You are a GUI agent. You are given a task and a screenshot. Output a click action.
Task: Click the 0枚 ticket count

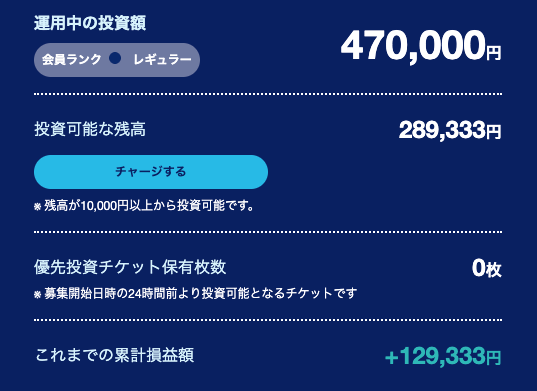pyautogui.click(x=487, y=268)
